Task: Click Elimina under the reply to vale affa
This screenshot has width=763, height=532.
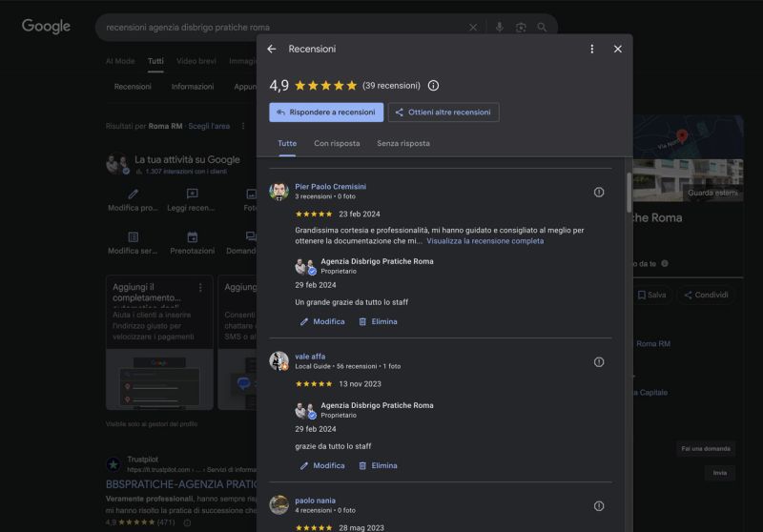Action: point(378,465)
